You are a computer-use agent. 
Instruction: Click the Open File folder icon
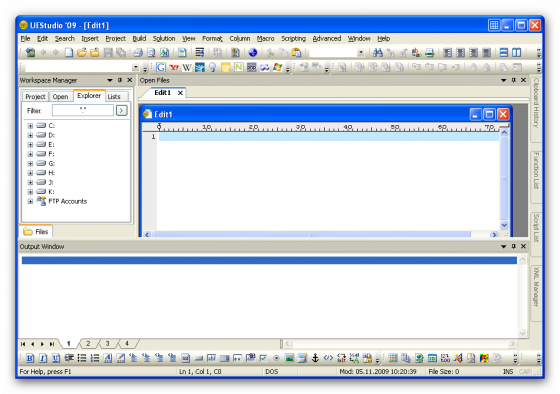82,53
